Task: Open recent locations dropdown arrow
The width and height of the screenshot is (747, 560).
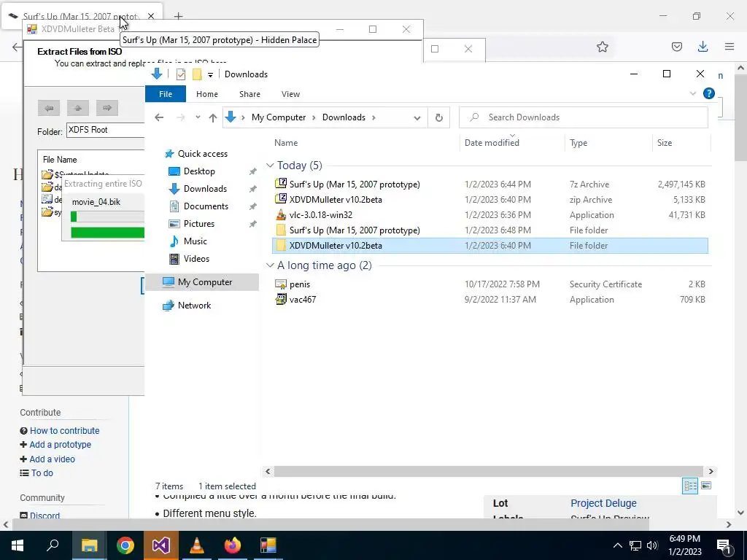Action: (x=198, y=117)
